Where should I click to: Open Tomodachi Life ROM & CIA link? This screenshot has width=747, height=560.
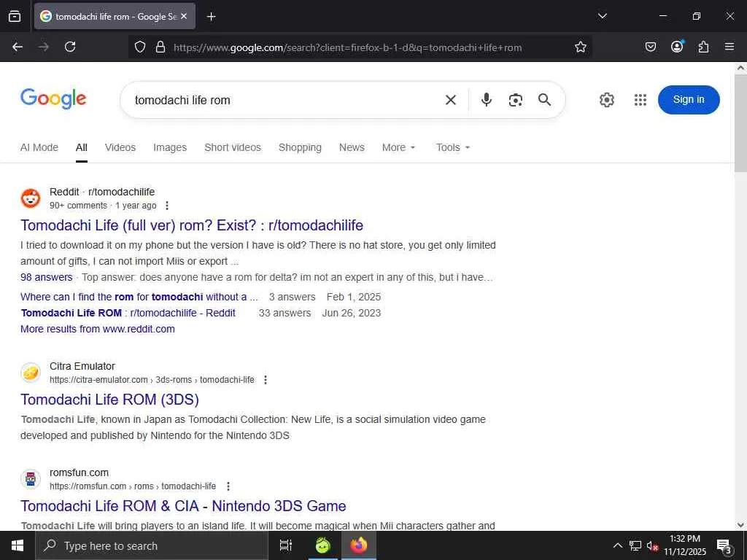(x=183, y=506)
